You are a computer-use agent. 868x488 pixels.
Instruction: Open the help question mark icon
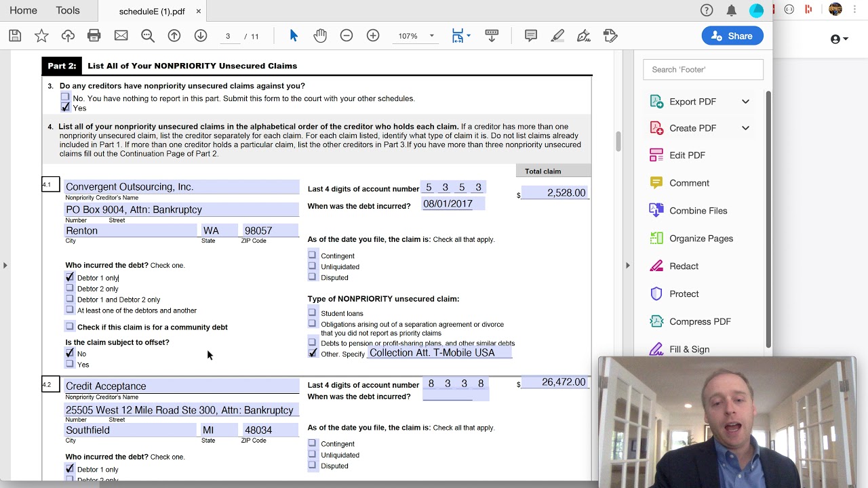pyautogui.click(x=707, y=10)
